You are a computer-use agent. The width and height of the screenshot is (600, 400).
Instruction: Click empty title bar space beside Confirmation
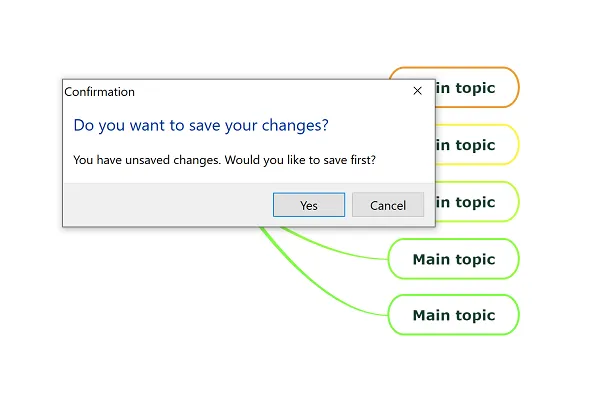click(x=270, y=92)
